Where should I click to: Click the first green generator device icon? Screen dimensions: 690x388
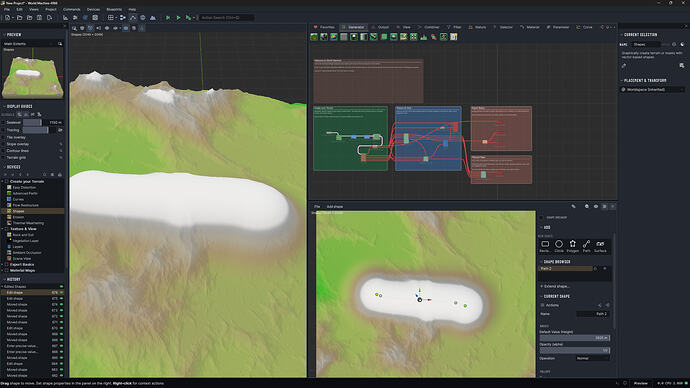click(314, 37)
